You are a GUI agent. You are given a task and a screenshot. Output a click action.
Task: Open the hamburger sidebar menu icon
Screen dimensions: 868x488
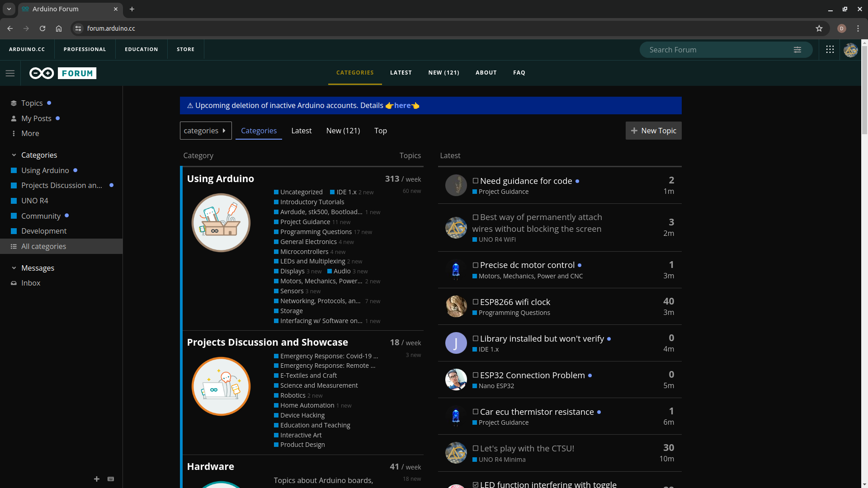click(10, 73)
